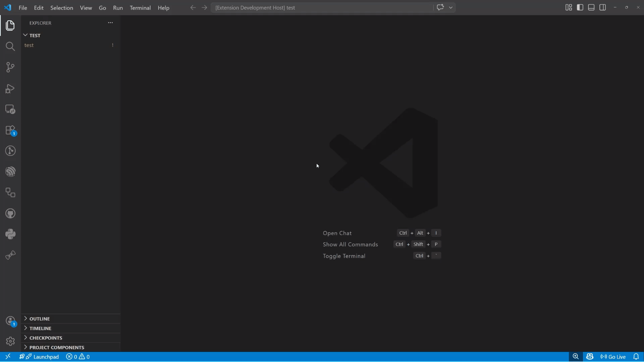Click the EXPLORER panel title
The height and width of the screenshot is (362, 644).
click(40, 23)
